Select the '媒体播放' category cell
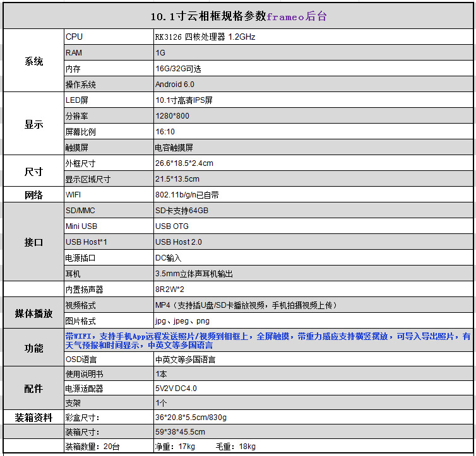 33,313
